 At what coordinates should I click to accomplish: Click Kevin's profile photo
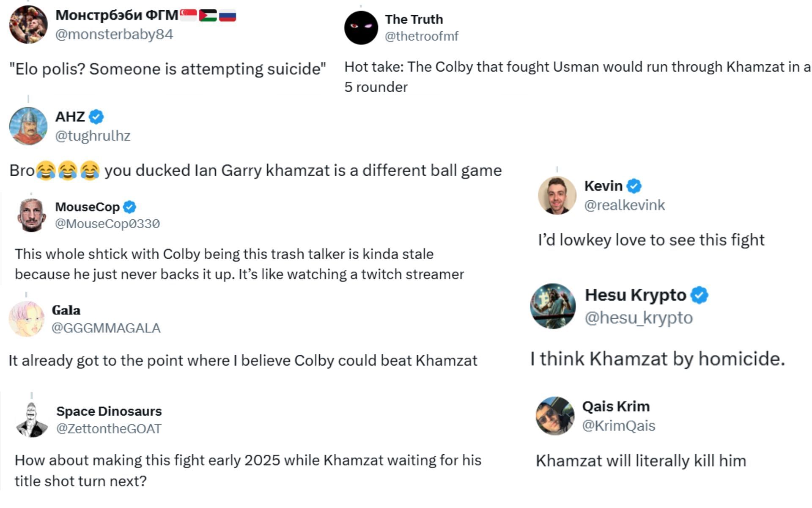click(558, 195)
